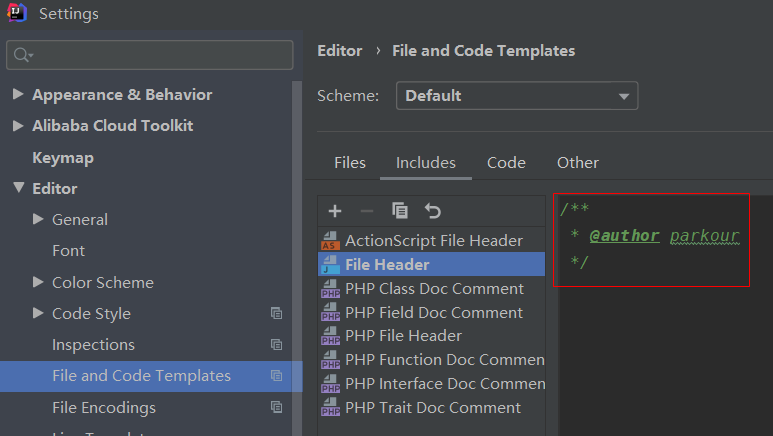Open Code Style settings

click(91, 314)
